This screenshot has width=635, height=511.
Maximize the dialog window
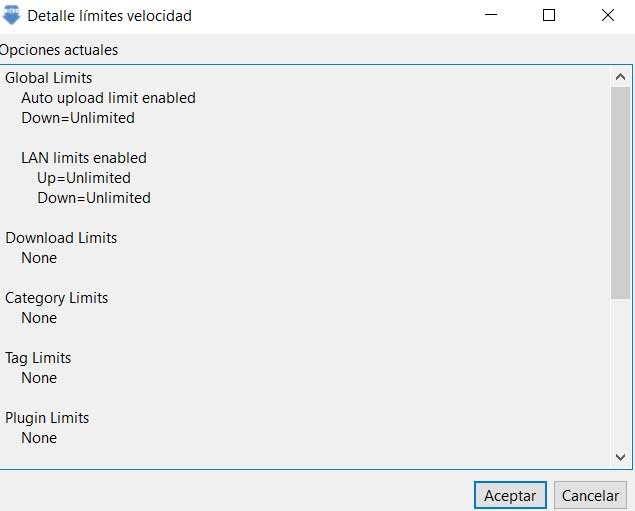549,15
